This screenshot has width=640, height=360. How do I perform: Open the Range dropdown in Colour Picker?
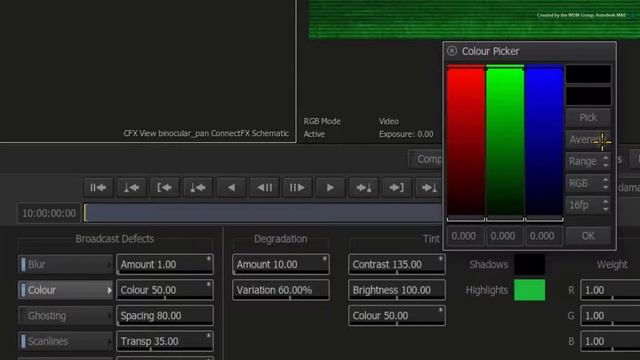coord(588,161)
